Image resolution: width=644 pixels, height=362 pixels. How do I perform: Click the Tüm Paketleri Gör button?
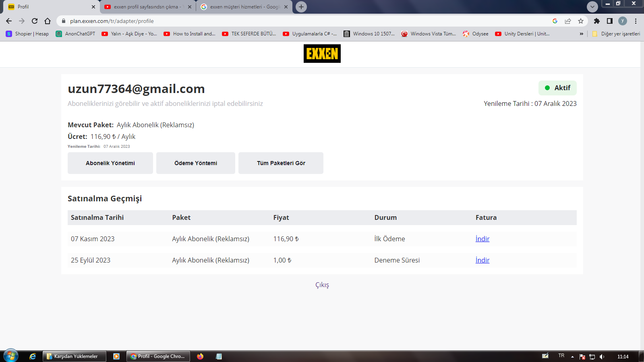[281, 163]
